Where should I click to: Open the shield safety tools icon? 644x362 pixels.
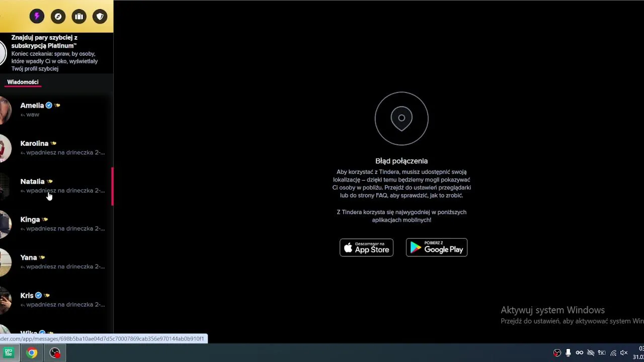(100, 17)
